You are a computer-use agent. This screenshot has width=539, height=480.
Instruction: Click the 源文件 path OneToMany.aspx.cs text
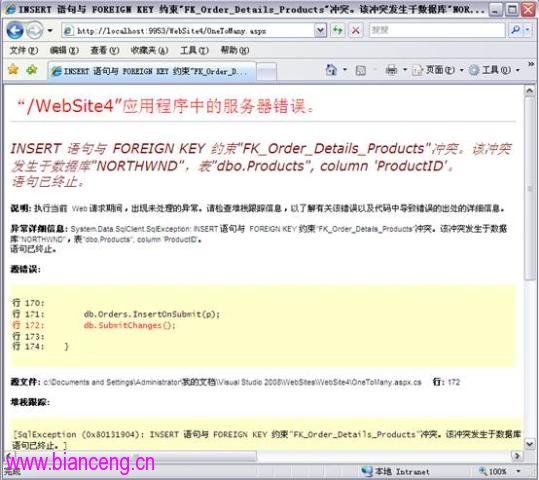232,382
